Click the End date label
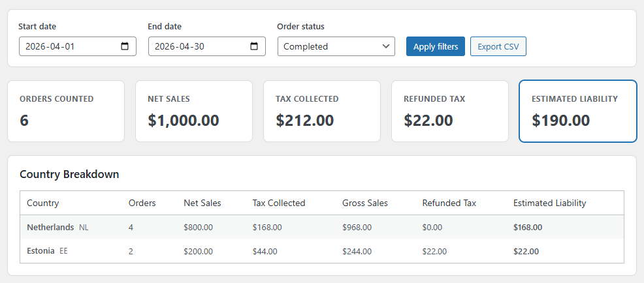The height and width of the screenshot is (283, 644). [x=165, y=27]
